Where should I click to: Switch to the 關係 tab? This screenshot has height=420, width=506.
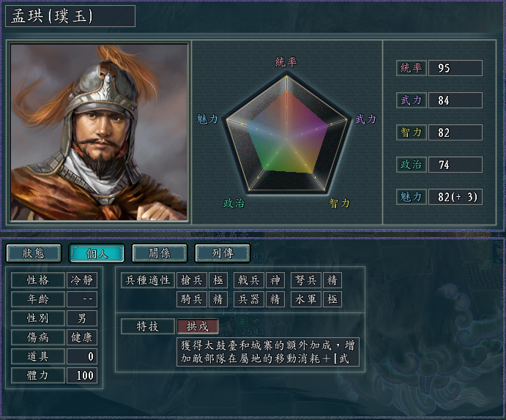160,253
